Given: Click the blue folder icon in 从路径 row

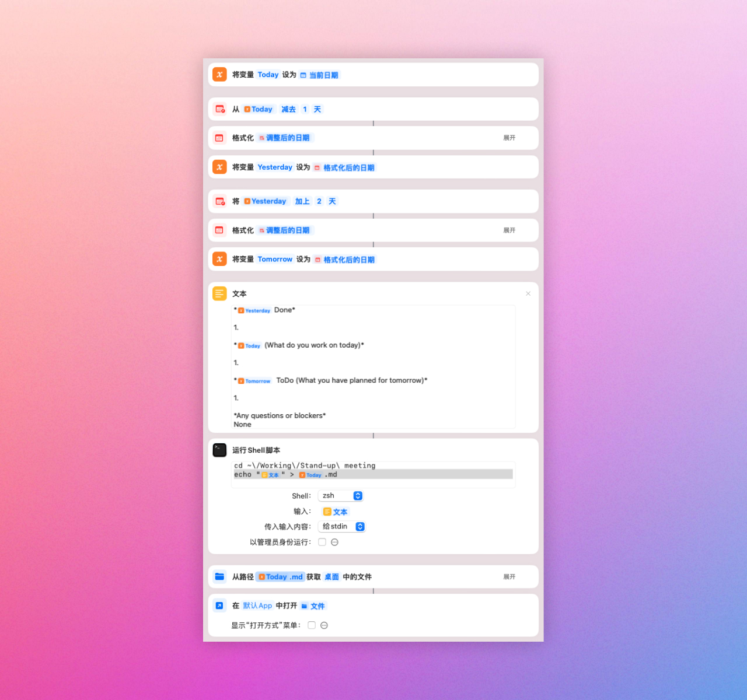Looking at the screenshot, I should 219,576.
